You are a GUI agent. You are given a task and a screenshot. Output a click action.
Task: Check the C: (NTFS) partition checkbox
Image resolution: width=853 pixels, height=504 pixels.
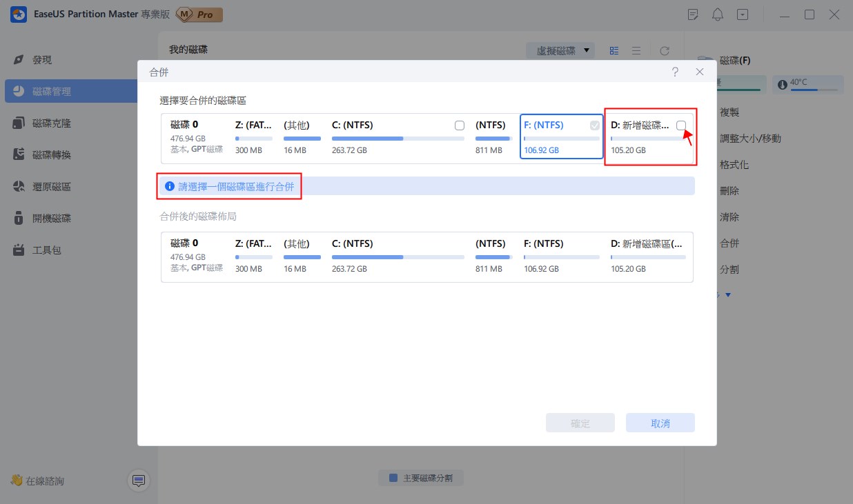[x=460, y=125]
